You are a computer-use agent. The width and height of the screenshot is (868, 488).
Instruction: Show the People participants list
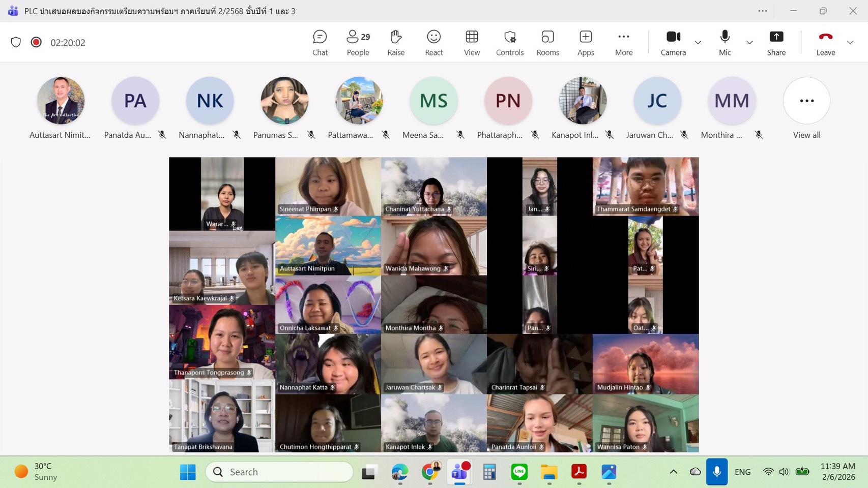tap(358, 43)
